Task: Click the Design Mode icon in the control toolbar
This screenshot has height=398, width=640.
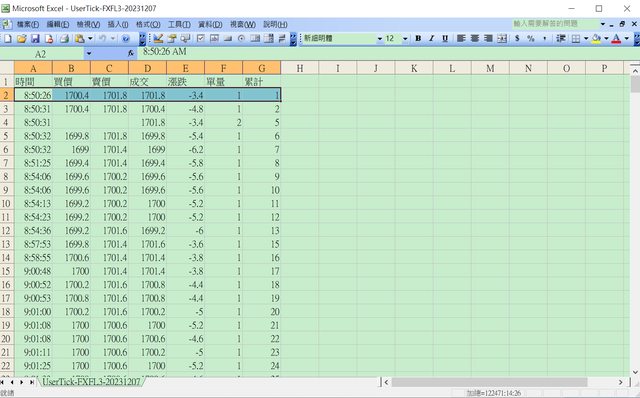Action: click(x=158, y=38)
